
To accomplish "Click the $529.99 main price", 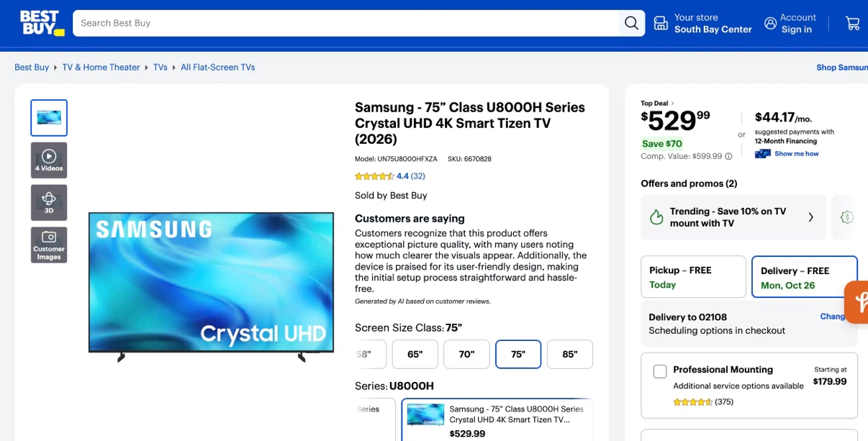I will (x=676, y=120).
